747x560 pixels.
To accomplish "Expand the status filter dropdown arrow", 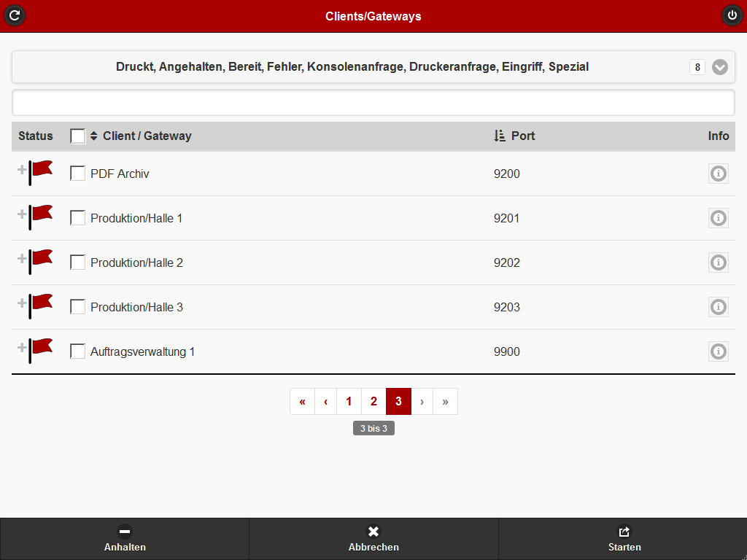I will click(x=720, y=67).
